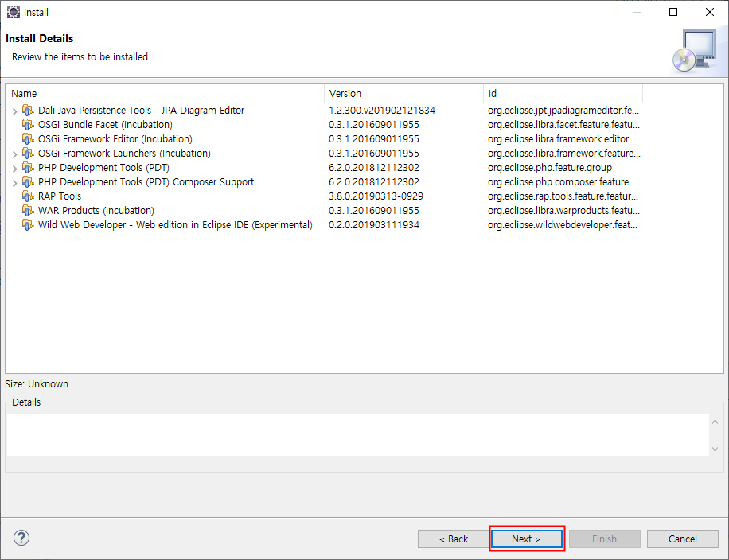This screenshot has height=560, width=729.
Task: Maximize the Install window
Action: (x=672, y=12)
